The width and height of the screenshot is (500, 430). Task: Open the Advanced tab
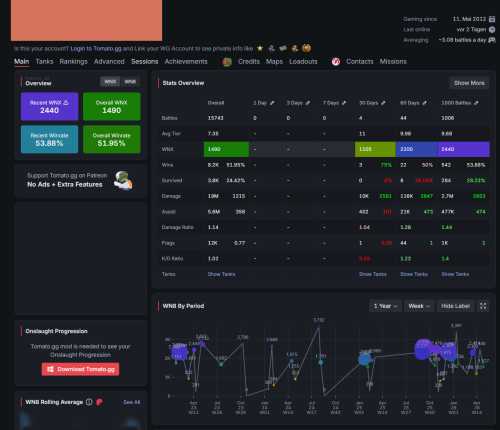click(x=109, y=62)
